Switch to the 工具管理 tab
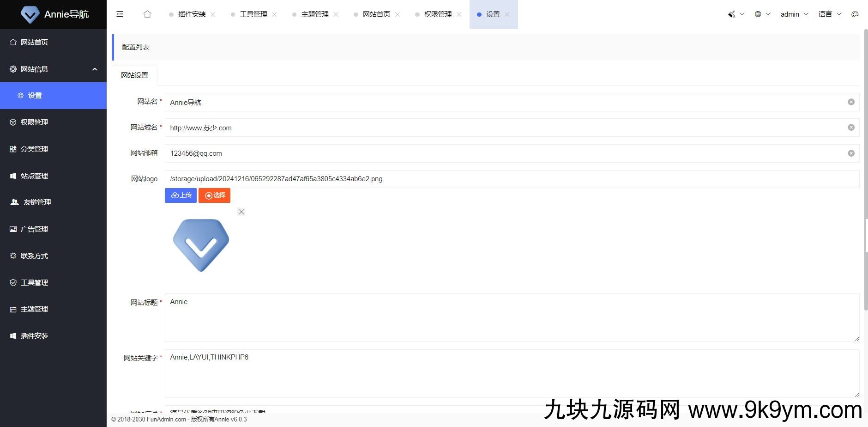The image size is (868, 427). [x=253, y=14]
